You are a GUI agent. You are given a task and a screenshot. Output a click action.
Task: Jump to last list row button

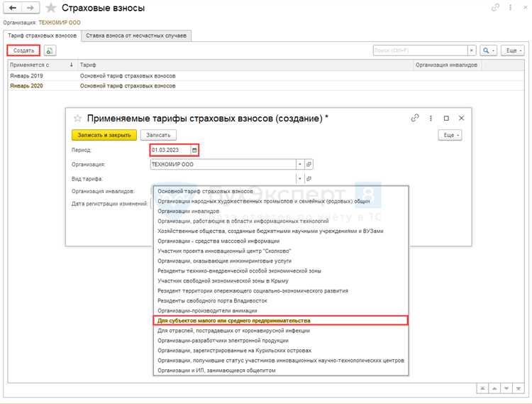(519, 388)
